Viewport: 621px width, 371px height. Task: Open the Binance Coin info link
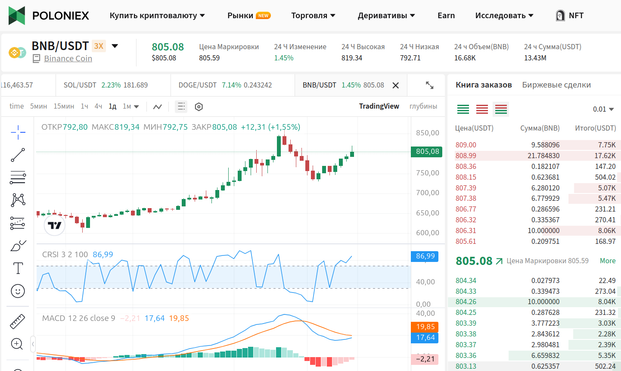[68, 59]
